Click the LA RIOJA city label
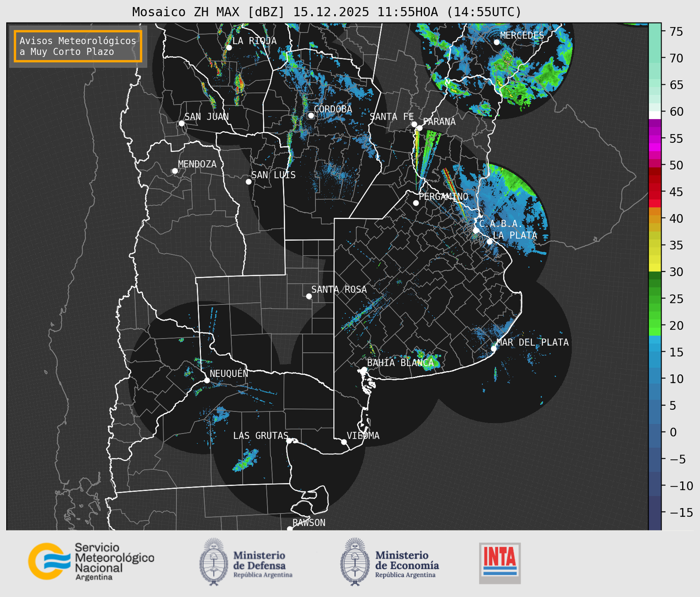 (254, 41)
